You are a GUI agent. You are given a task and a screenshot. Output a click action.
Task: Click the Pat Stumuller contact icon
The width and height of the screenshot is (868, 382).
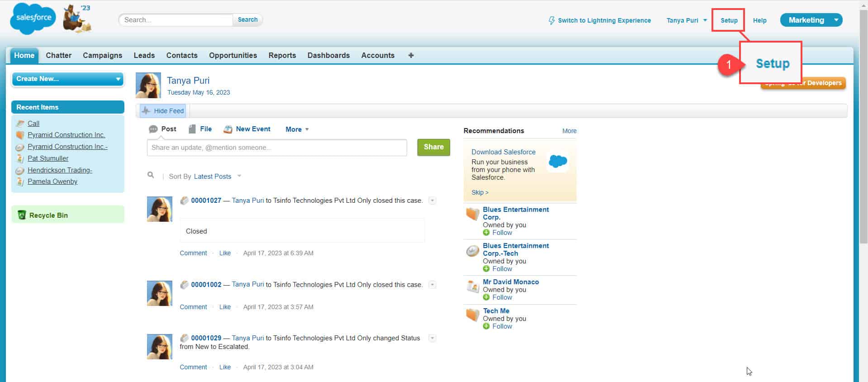tap(20, 158)
